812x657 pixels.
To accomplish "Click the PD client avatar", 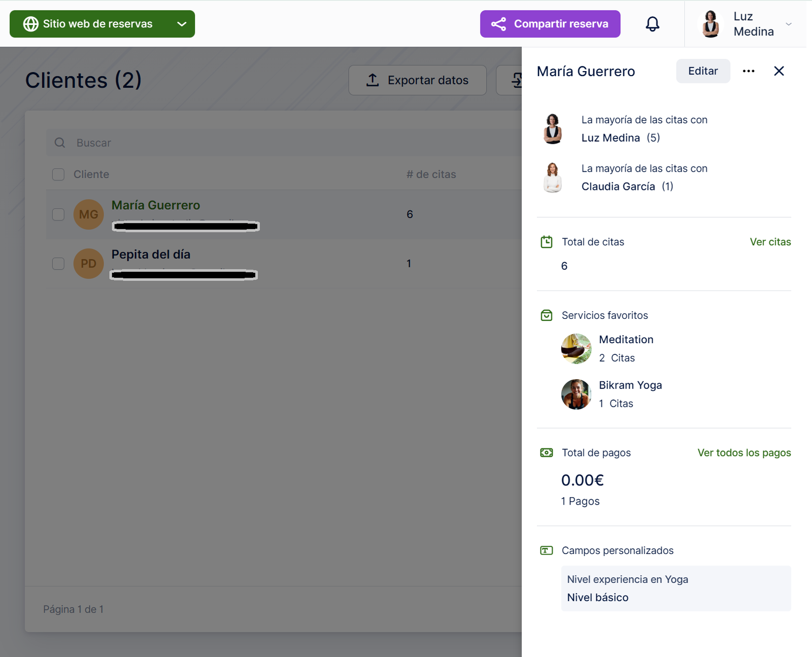I will pyautogui.click(x=88, y=264).
